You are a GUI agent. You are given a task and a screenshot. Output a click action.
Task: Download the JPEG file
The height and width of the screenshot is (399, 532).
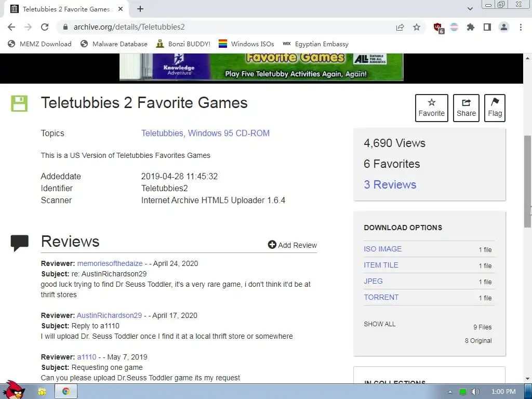[373, 281]
